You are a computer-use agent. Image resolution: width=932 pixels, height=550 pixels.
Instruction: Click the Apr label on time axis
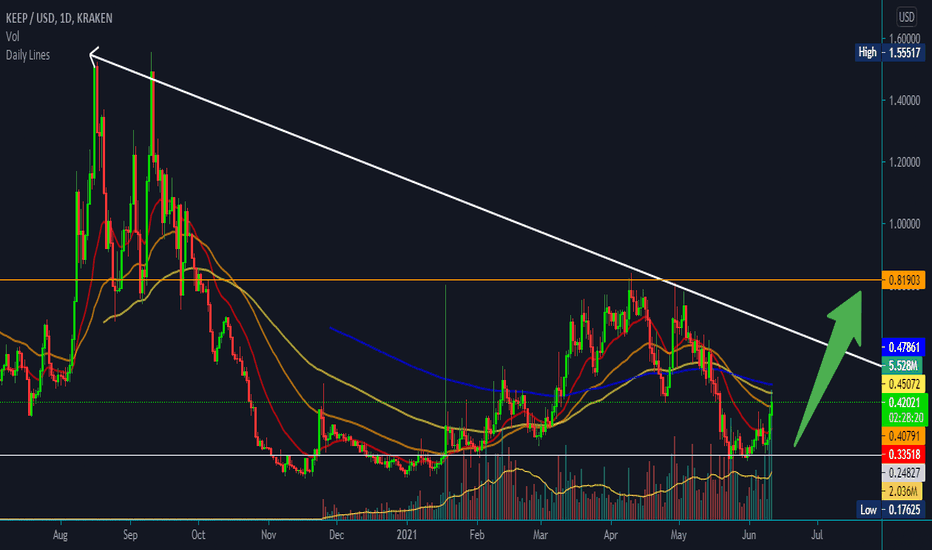tap(610, 535)
